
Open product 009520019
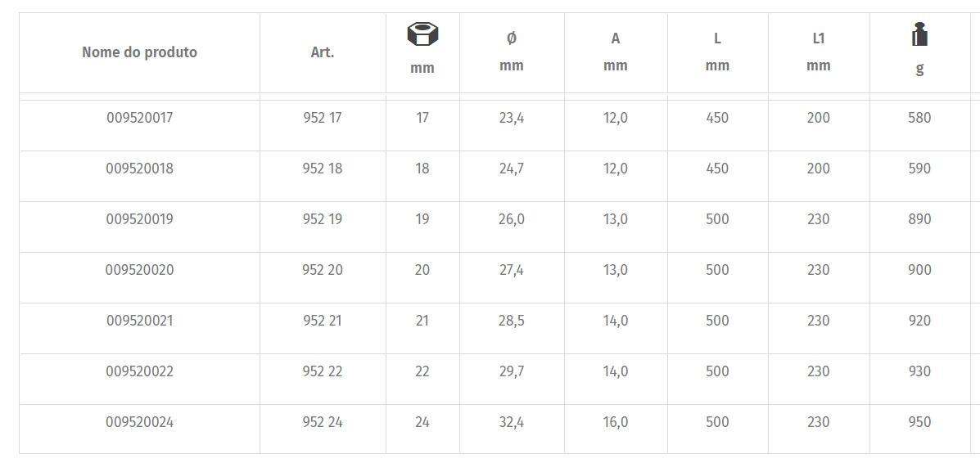[139, 218]
